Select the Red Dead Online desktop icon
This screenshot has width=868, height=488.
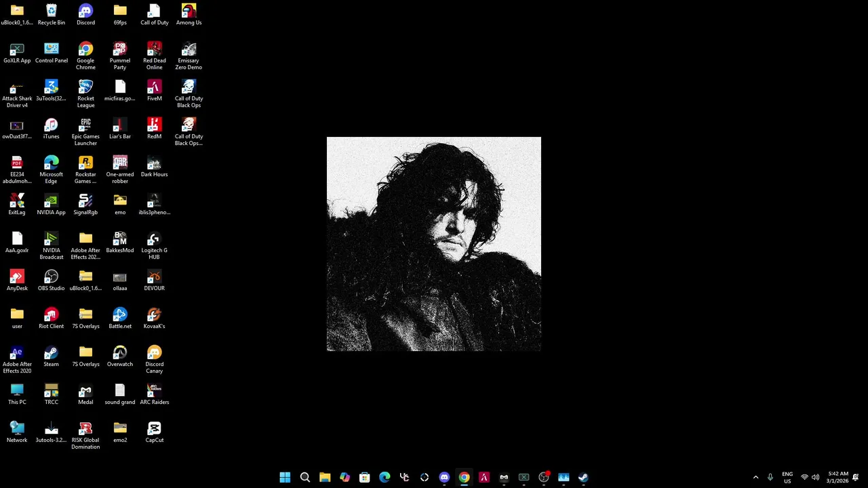[155, 56]
